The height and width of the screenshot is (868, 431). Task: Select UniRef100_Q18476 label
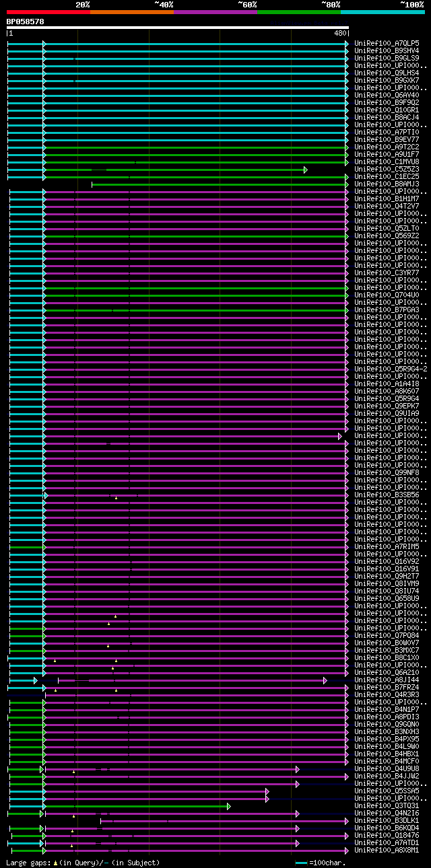pos(387,835)
